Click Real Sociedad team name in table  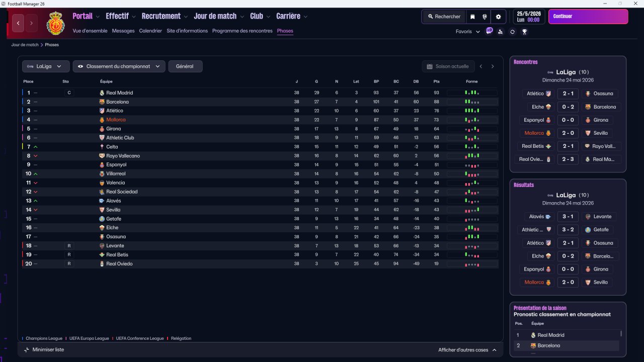point(122,192)
